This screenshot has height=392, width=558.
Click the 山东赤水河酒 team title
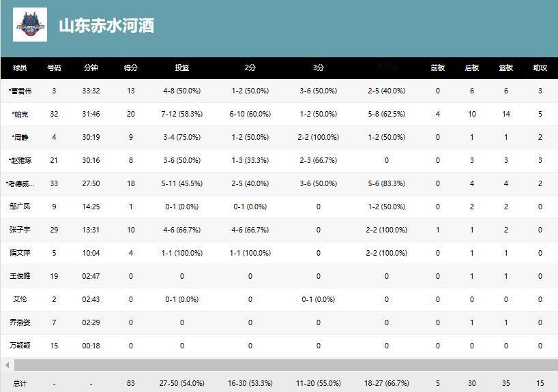pos(106,26)
